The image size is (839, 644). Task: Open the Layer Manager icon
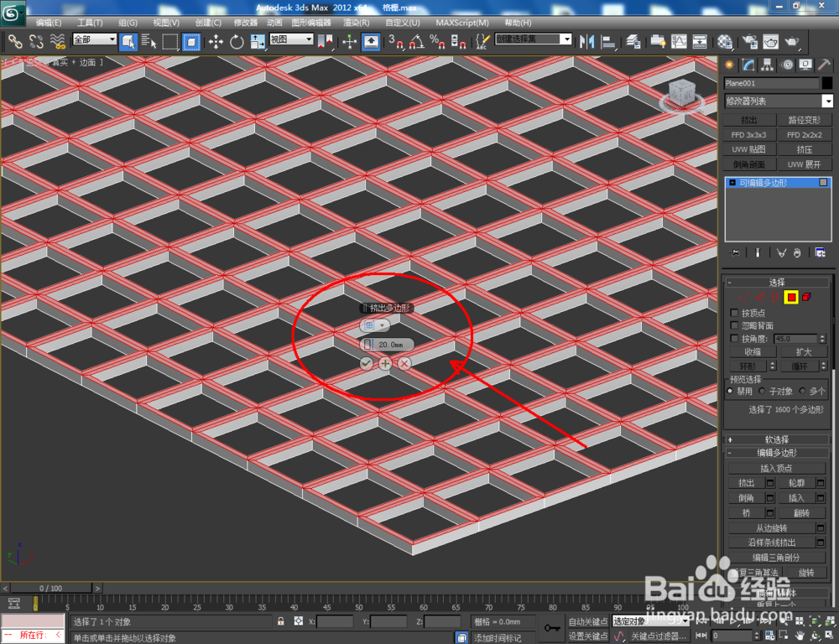point(633,41)
